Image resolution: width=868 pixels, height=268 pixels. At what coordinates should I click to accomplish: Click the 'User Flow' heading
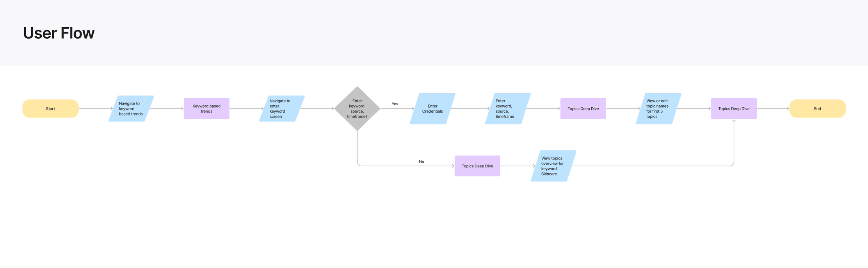[x=59, y=33]
